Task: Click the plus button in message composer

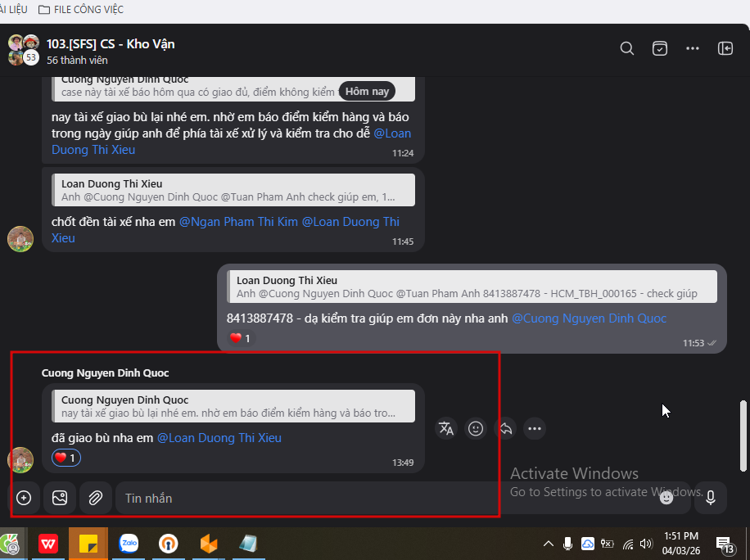Action: (24, 498)
